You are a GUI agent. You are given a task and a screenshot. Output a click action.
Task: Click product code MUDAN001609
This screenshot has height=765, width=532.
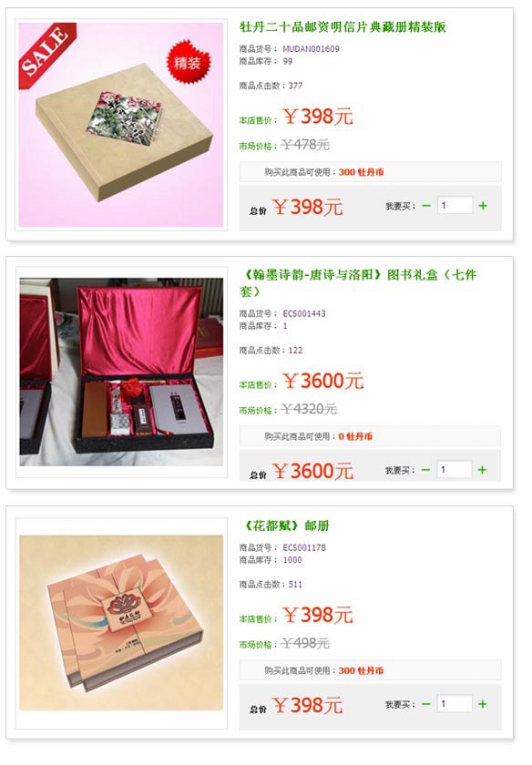pos(311,49)
